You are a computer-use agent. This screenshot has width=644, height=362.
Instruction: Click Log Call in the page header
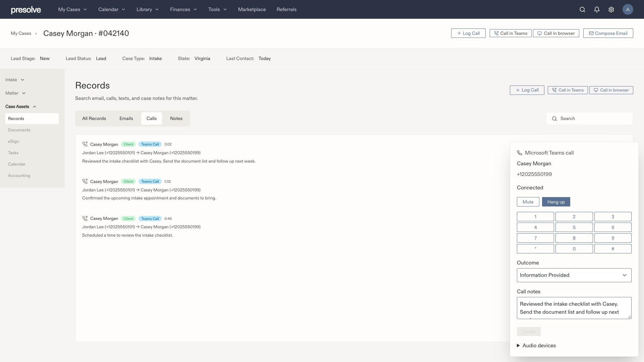tap(468, 33)
